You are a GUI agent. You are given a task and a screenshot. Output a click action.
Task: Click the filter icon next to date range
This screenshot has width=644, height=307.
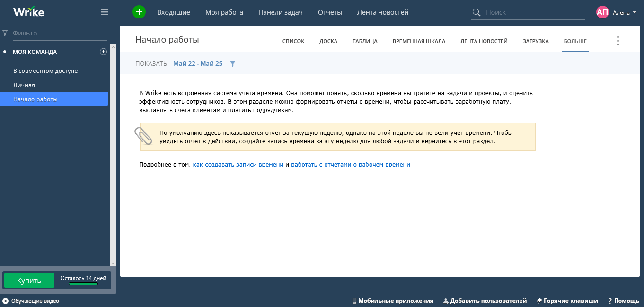[232, 63]
